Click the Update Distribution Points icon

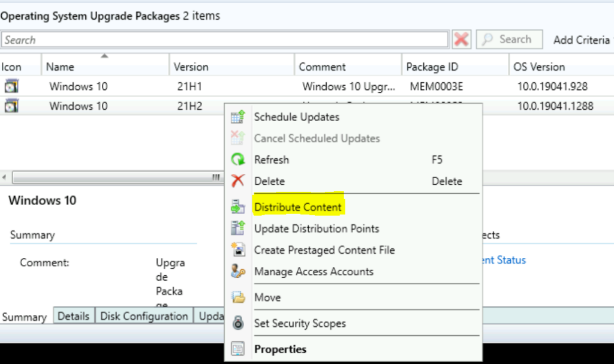(x=237, y=228)
